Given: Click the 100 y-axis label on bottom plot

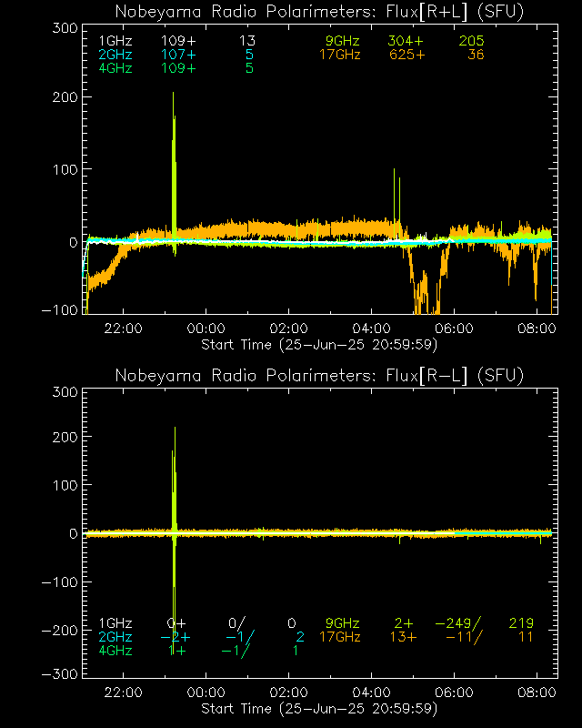Looking at the screenshot, I should 65,485.
